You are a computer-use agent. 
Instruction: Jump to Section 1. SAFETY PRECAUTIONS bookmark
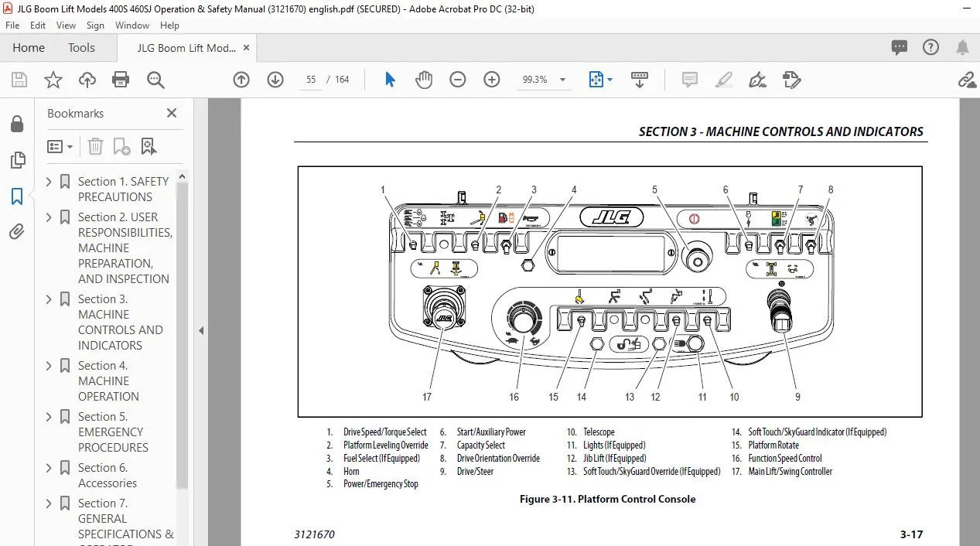(x=123, y=189)
